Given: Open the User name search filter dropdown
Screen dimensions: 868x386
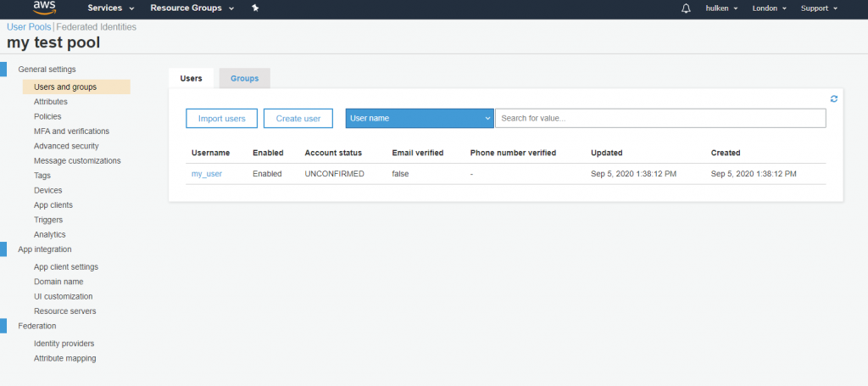Looking at the screenshot, I should [x=420, y=119].
